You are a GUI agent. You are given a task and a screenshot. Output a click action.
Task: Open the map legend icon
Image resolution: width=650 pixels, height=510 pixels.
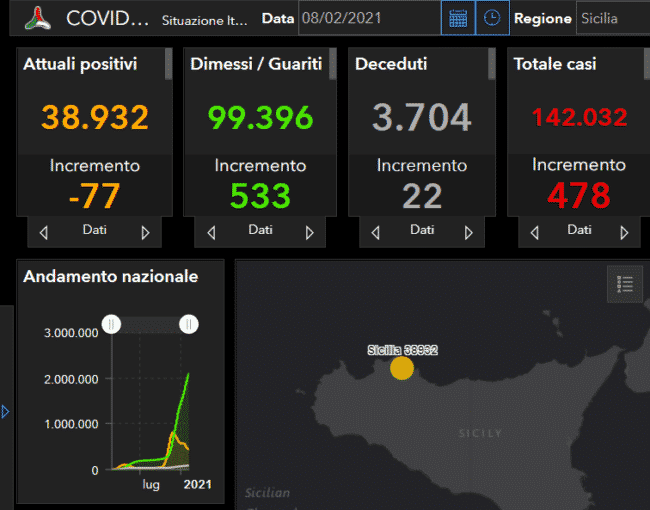(625, 284)
